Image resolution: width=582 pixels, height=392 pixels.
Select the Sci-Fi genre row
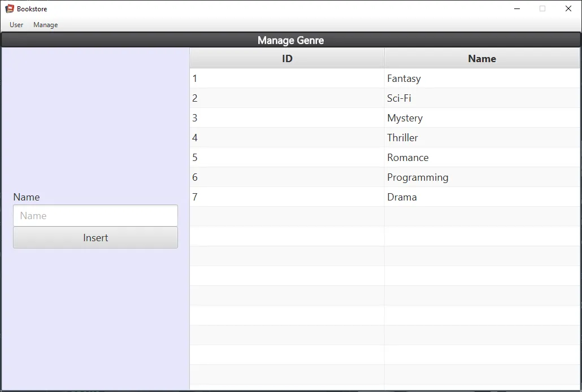pos(399,98)
